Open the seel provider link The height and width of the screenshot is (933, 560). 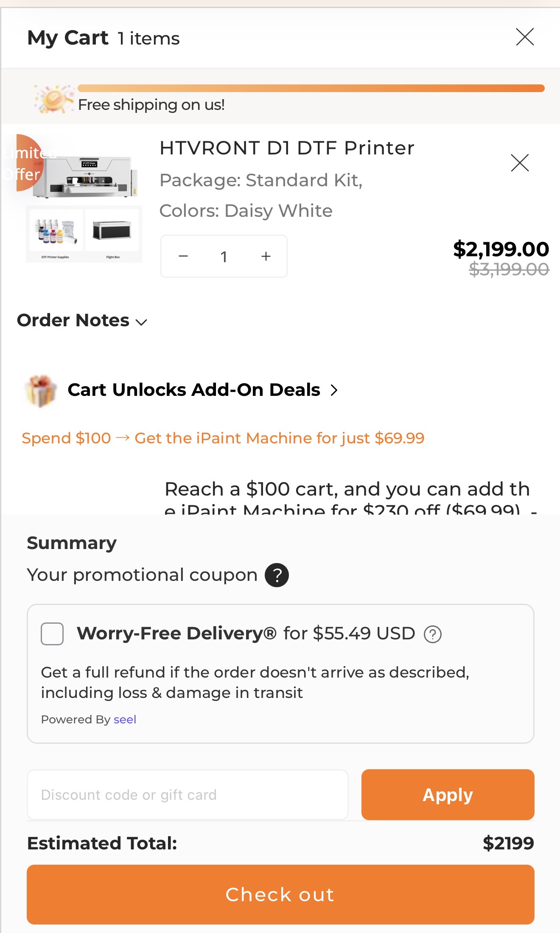pos(125,720)
